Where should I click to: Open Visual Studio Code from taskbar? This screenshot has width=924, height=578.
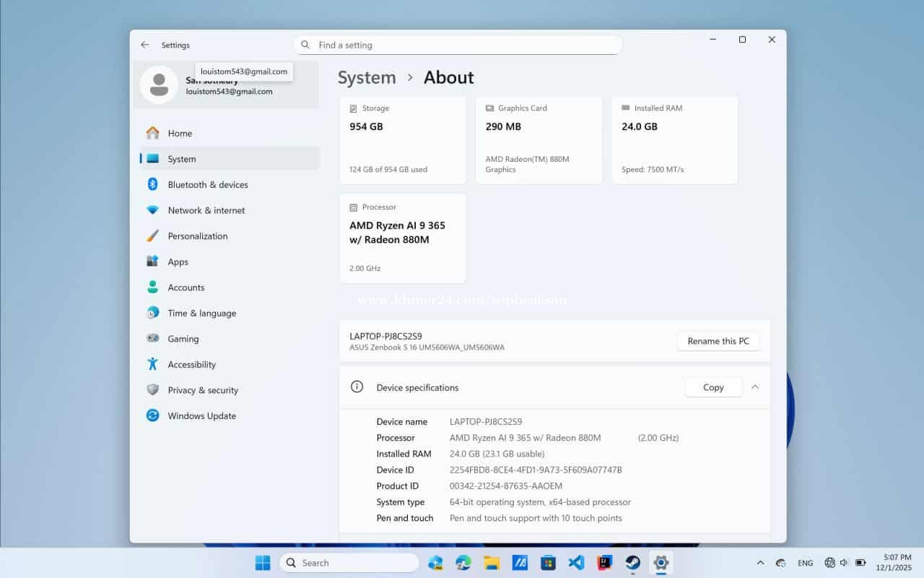(576, 563)
